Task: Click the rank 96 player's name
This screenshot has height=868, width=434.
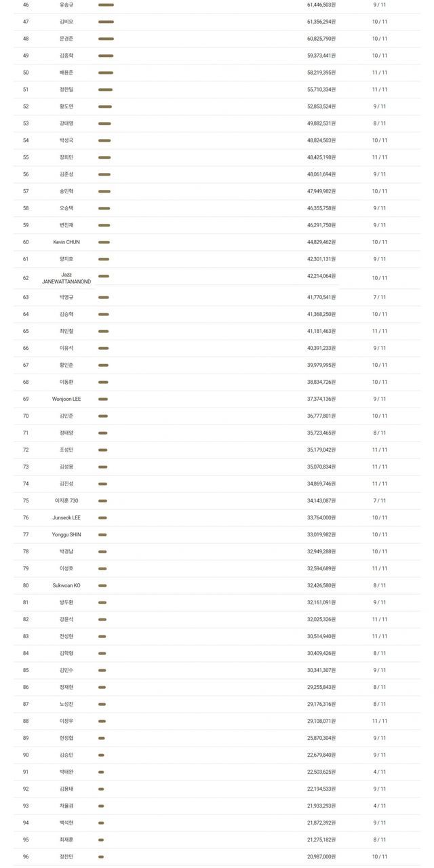Action: point(66,856)
